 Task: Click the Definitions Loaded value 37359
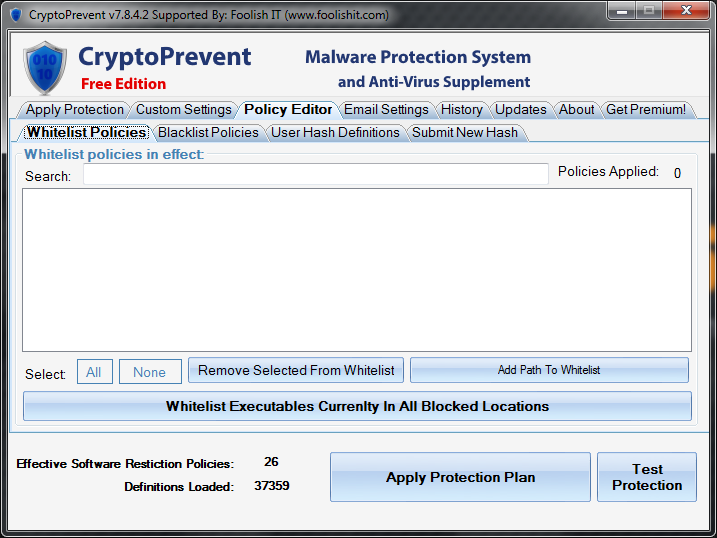[272, 486]
